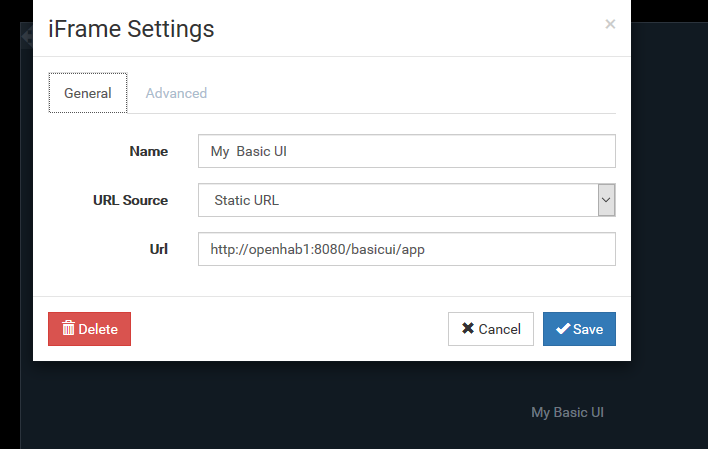This screenshot has width=708, height=449.
Task: Close the iFrame Settings dialog with the X
Action: (x=610, y=24)
